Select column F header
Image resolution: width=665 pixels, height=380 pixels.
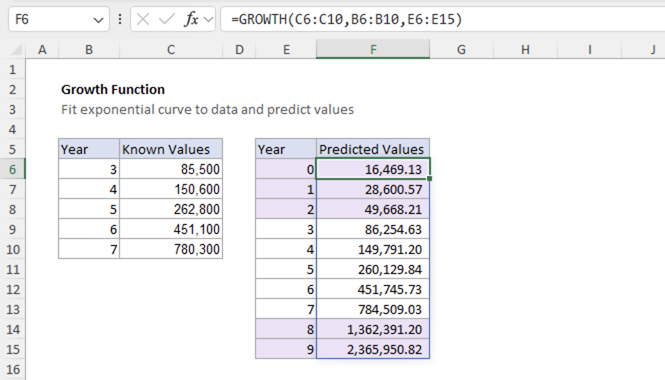373,50
